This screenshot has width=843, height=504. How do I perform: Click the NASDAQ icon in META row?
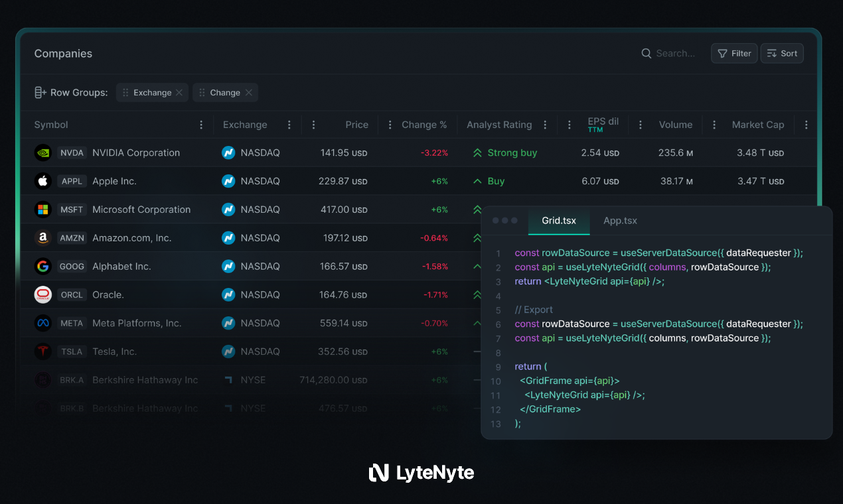tap(228, 323)
